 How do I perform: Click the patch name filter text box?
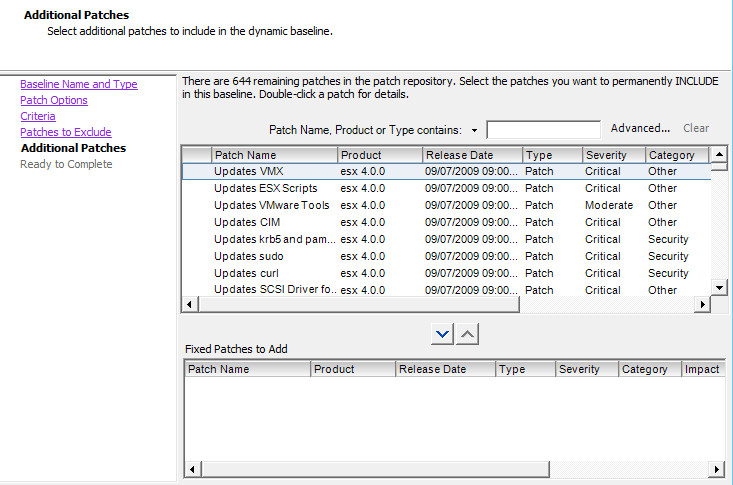543,130
